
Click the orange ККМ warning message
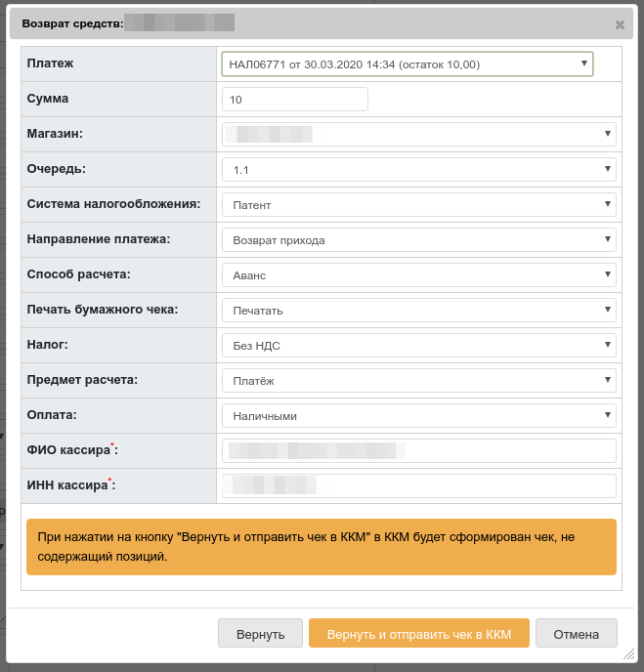point(322,547)
